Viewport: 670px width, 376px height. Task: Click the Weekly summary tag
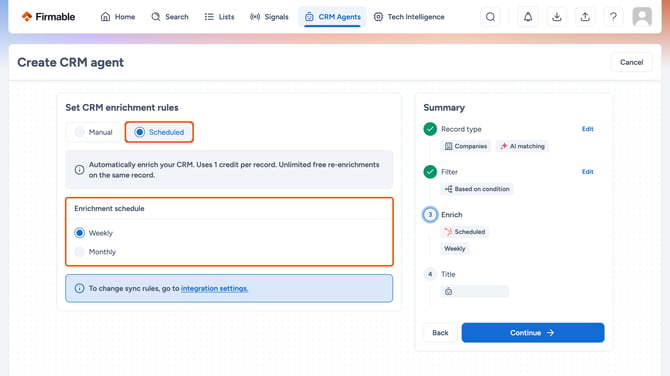pos(455,248)
